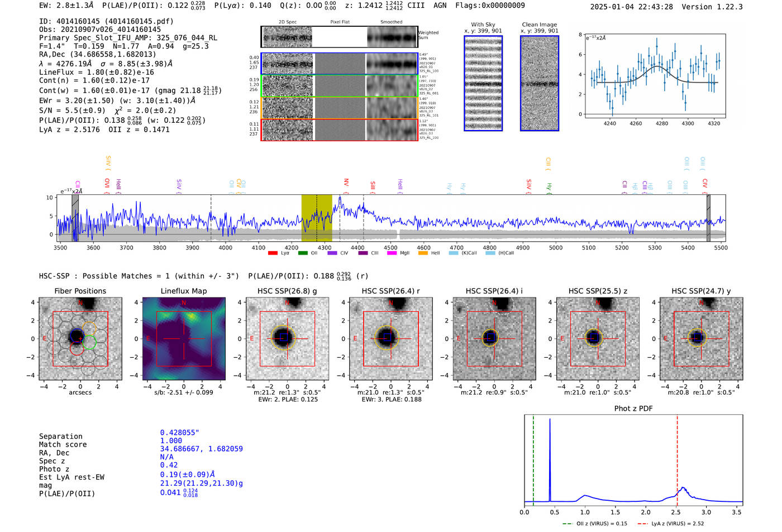The height and width of the screenshot is (532, 782).
Task: Open the Lineflux Map panel
Action: (x=184, y=339)
